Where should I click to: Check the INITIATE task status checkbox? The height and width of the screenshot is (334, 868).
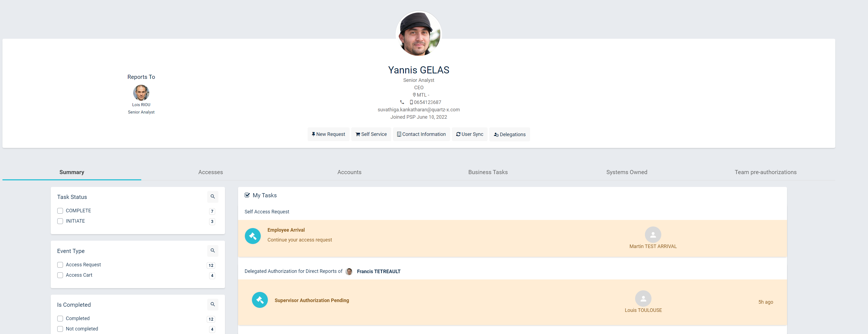click(60, 221)
